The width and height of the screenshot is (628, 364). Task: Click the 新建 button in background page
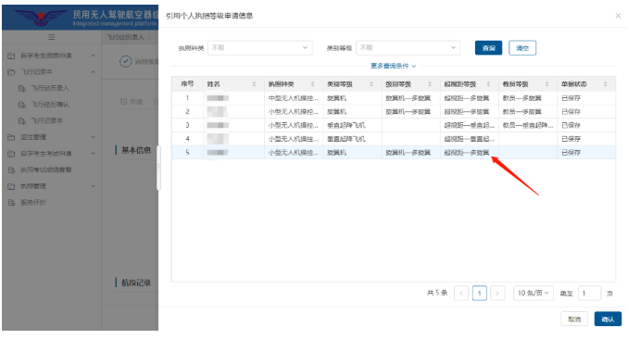pos(132,102)
